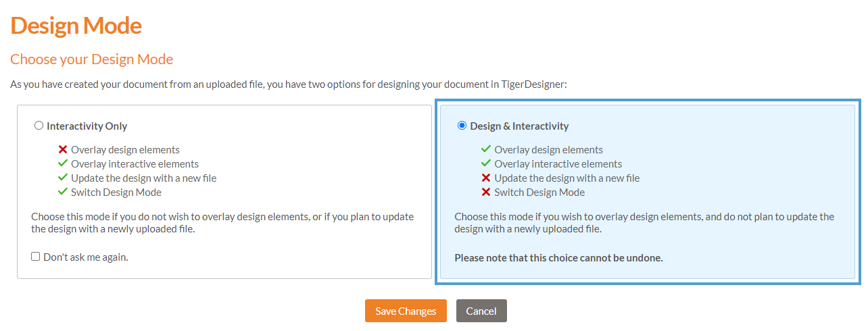Image resolution: width=868 pixels, height=331 pixels.
Task: Select the Design & Interactivity radio button
Action: pos(462,126)
